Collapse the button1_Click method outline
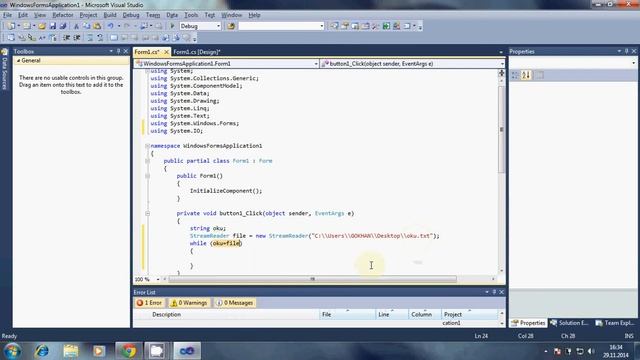 [147, 213]
